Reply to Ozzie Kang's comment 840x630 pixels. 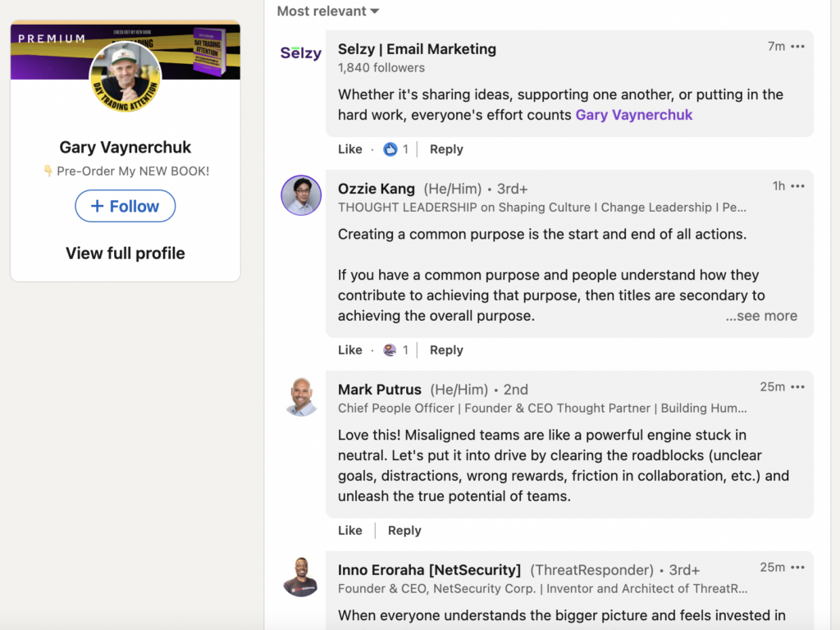coord(446,349)
